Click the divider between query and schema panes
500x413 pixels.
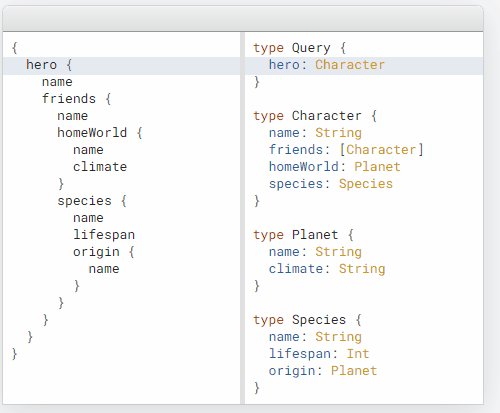(242, 218)
